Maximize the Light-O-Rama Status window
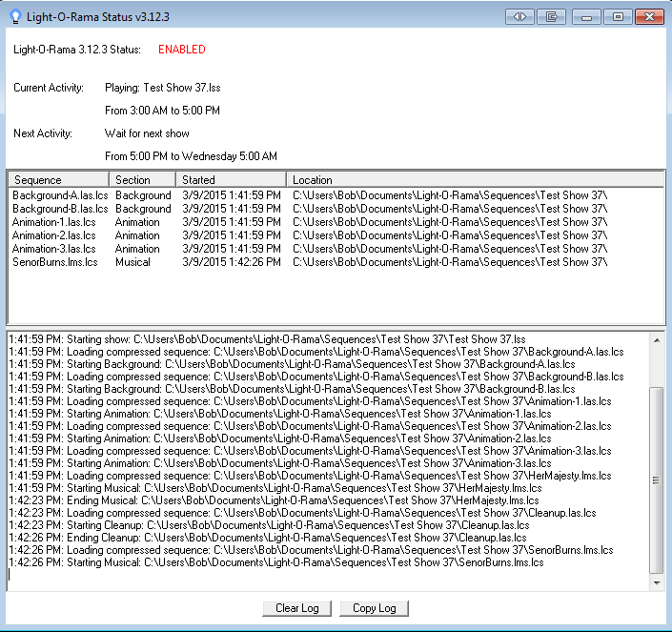 [618, 17]
